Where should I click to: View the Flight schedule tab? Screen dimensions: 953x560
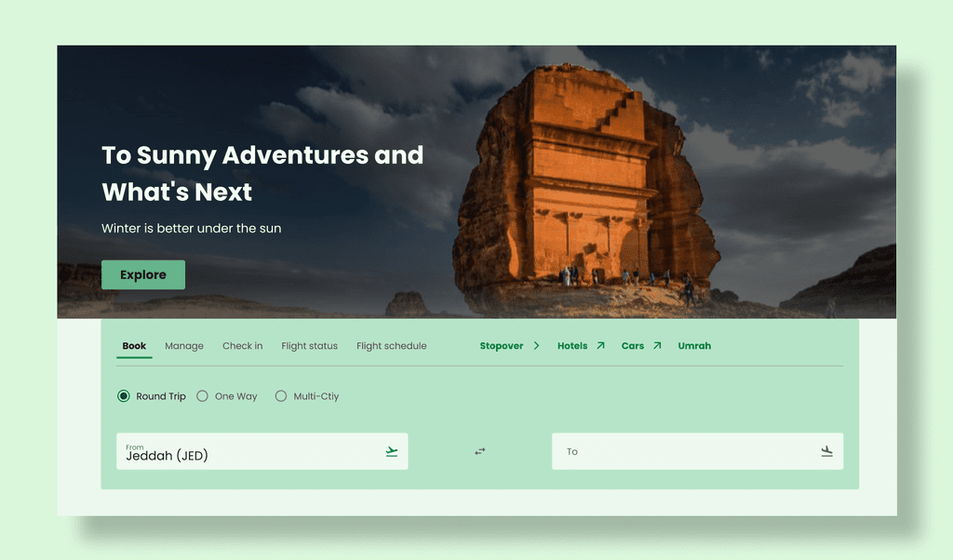pyautogui.click(x=392, y=346)
